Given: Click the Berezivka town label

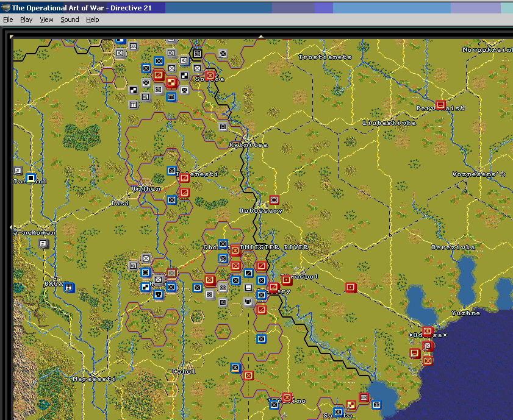Looking at the screenshot, I should tap(453, 247).
